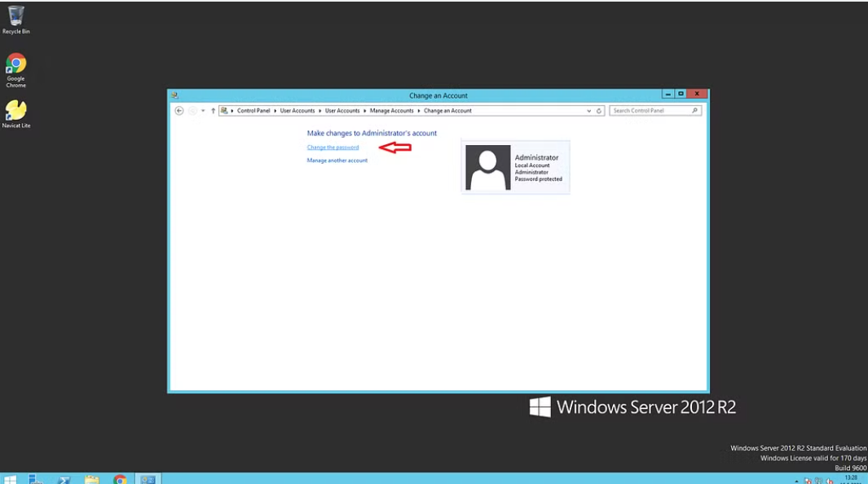Image resolution: width=868 pixels, height=484 pixels.
Task: Open the network tray icon
Action: click(x=818, y=481)
